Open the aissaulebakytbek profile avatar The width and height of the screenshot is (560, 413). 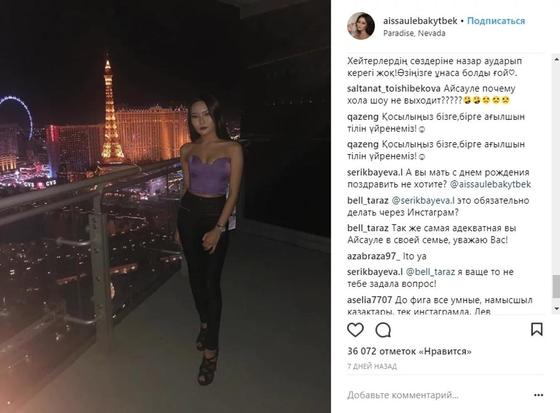(361, 25)
